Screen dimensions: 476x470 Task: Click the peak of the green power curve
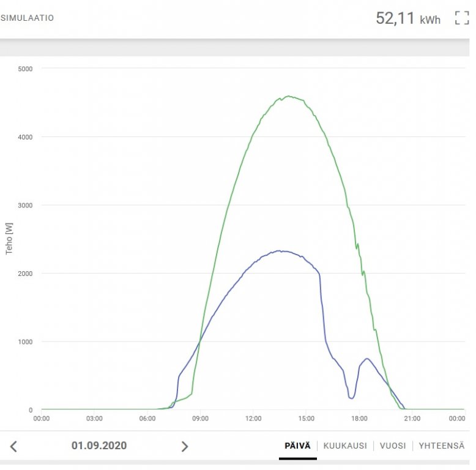coord(288,96)
